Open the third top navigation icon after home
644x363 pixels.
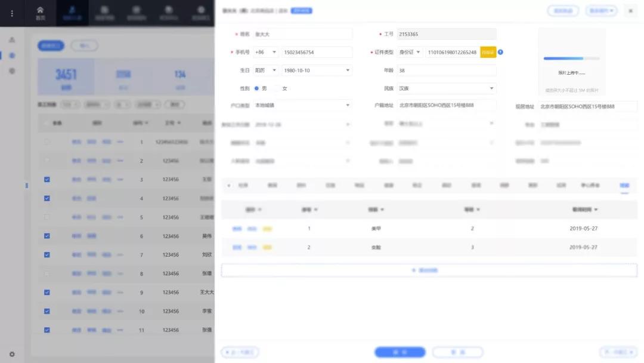click(x=104, y=13)
